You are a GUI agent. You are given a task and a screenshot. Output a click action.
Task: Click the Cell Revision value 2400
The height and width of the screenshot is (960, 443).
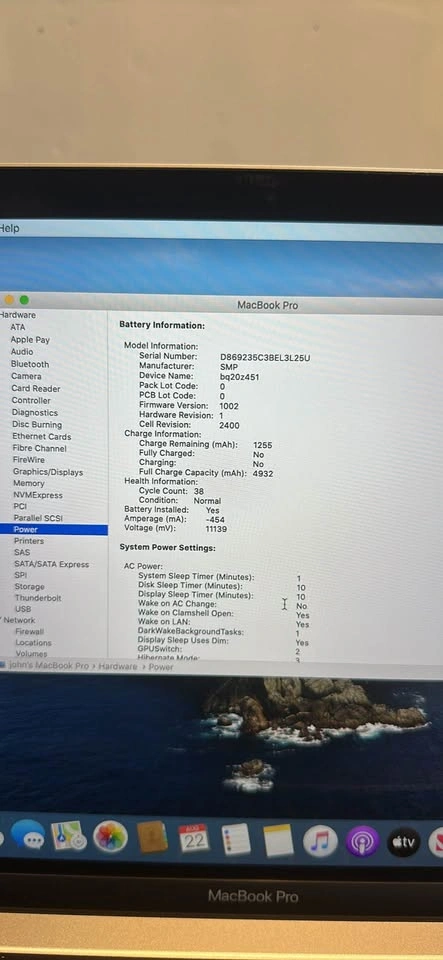[229, 426]
